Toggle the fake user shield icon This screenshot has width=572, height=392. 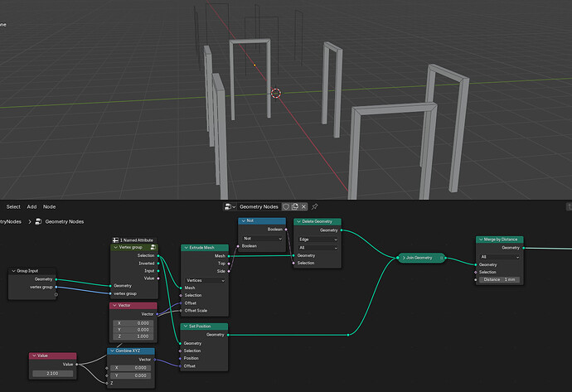(x=286, y=206)
